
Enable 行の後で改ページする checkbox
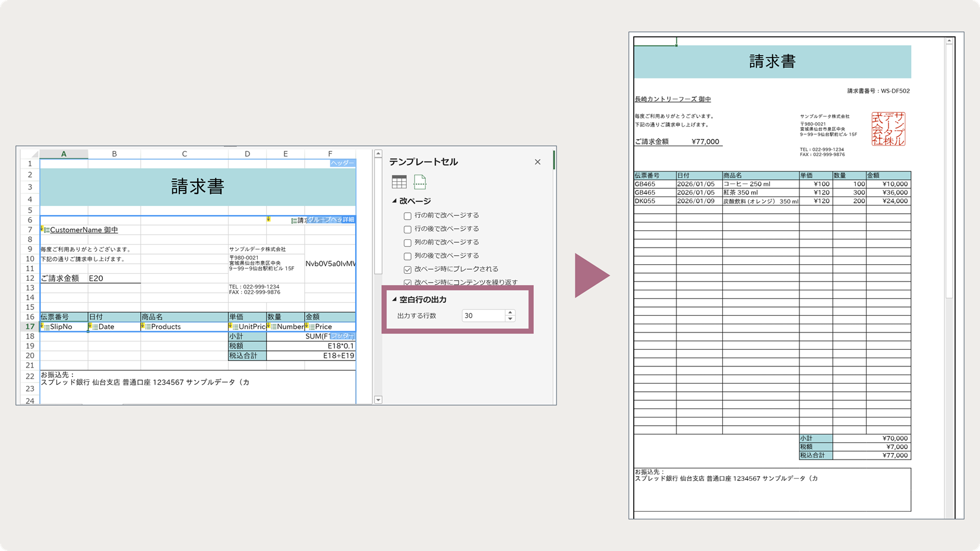(x=407, y=229)
